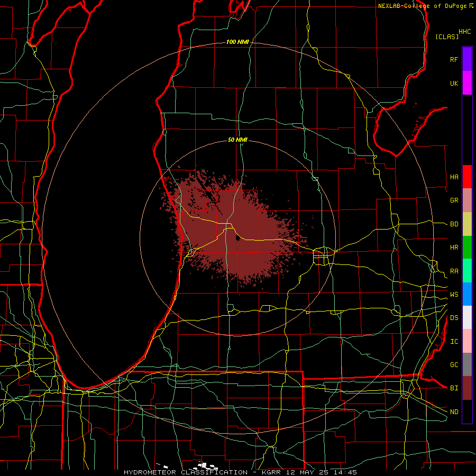Viewport: 476px width, 476px height.
Task: Click the RF purple legend swatch
Action: point(467,59)
